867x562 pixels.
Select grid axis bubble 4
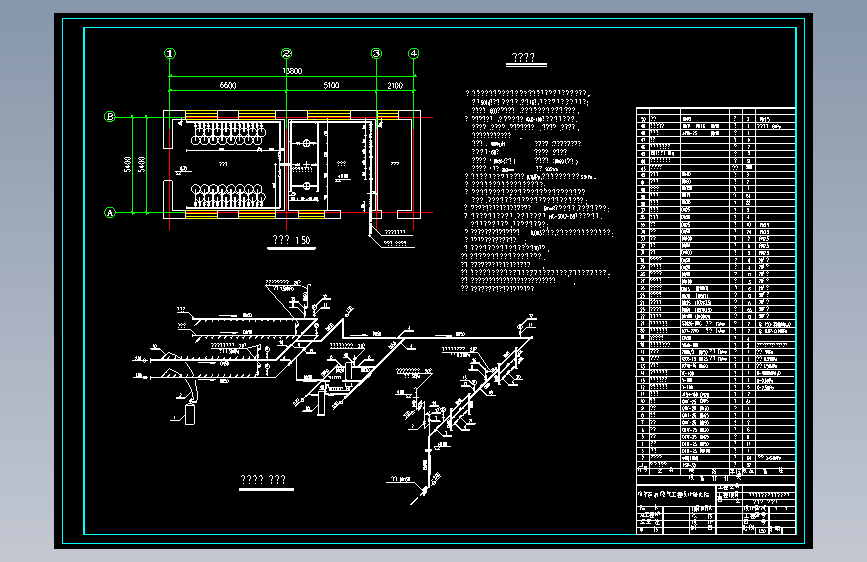414,54
